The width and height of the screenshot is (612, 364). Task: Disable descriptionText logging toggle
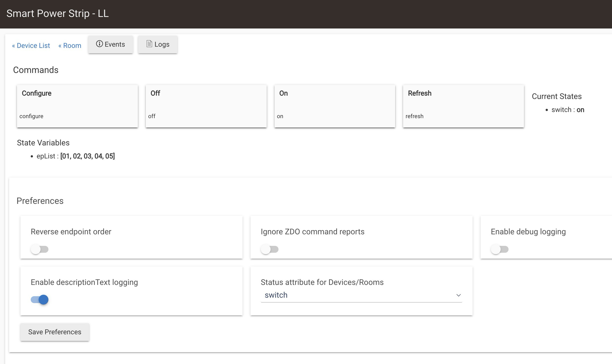pyautogui.click(x=40, y=300)
